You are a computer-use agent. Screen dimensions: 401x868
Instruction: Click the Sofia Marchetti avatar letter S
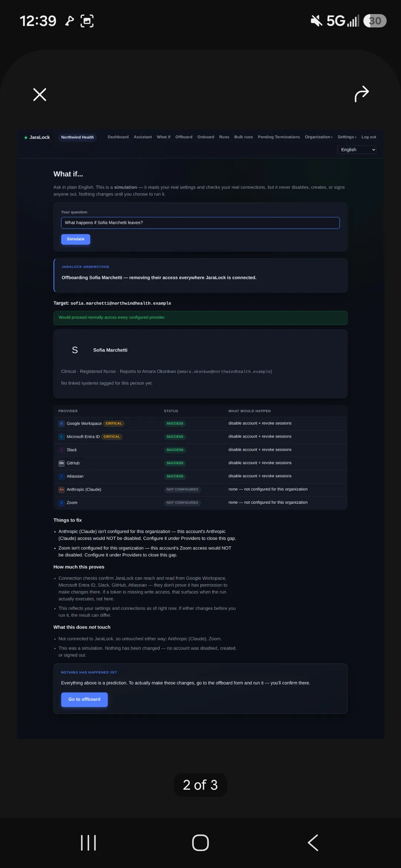click(x=75, y=350)
